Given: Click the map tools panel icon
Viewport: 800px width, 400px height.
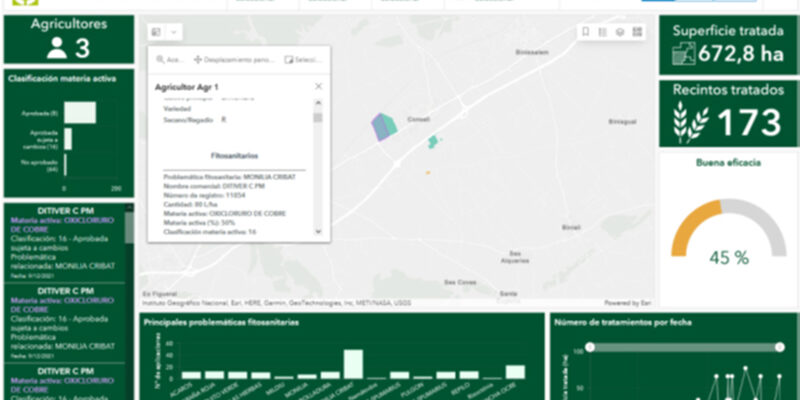Looking at the screenshot, I should pyautogui.click(x=157, y=32).
